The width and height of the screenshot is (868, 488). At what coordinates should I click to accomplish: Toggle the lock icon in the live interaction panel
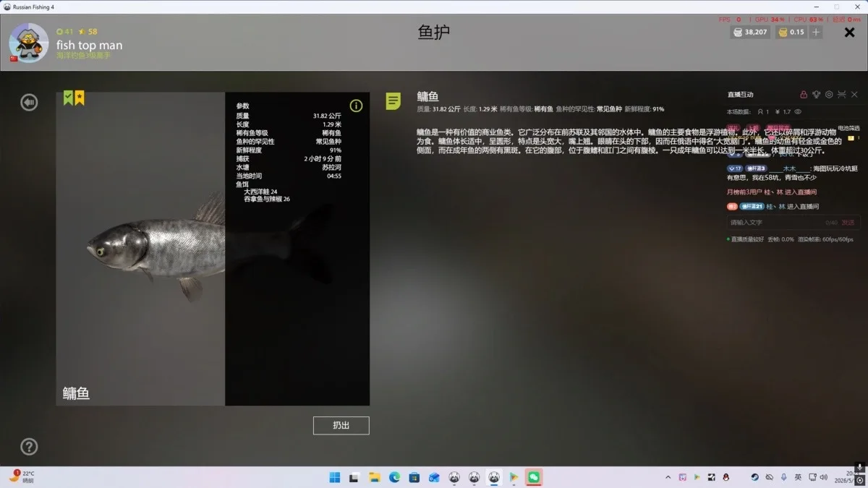(804, 95)
